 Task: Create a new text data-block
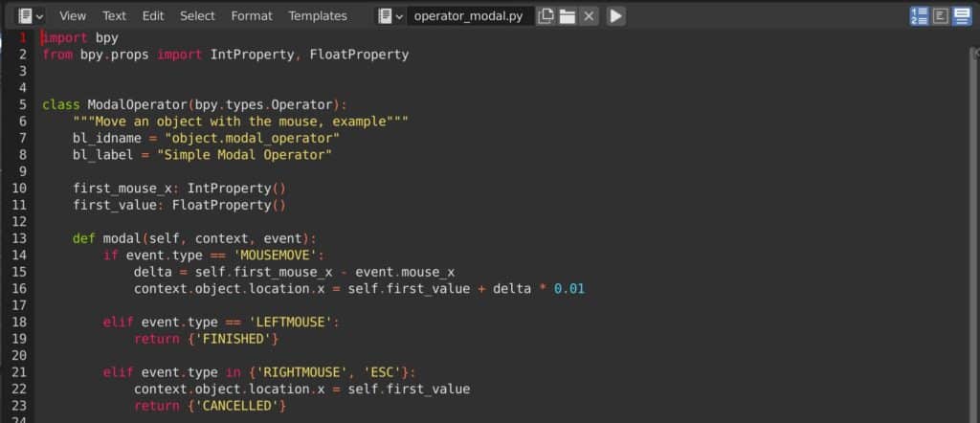coord(546,15)
